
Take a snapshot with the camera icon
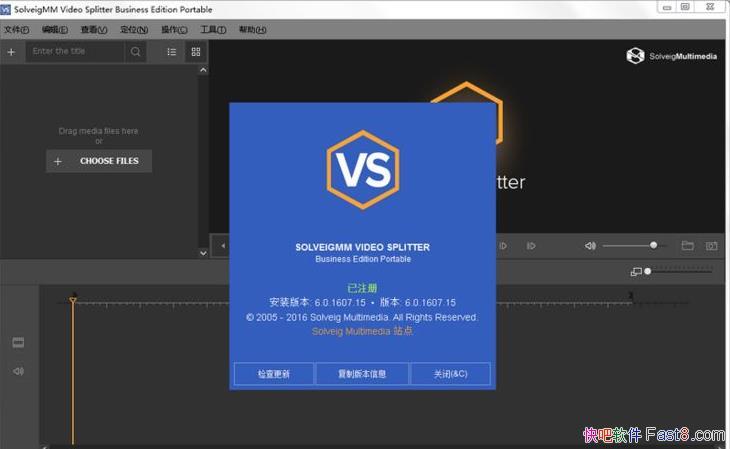coord(711,245)
